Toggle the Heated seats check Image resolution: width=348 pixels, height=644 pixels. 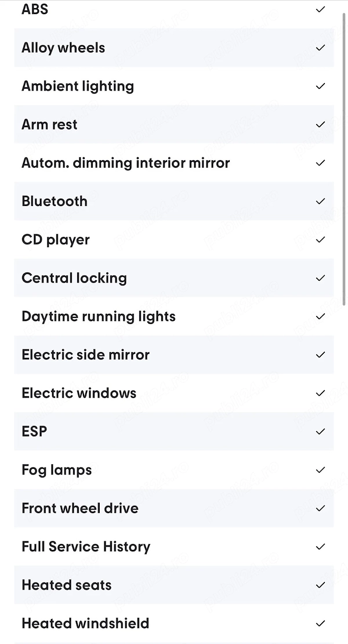click(x=321, y=585)
